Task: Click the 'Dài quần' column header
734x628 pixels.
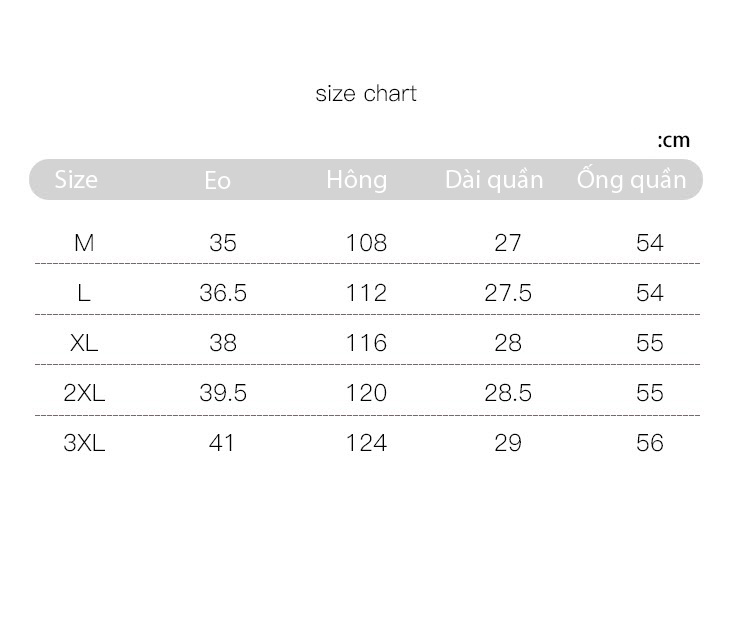Action: tap(494, 180)
